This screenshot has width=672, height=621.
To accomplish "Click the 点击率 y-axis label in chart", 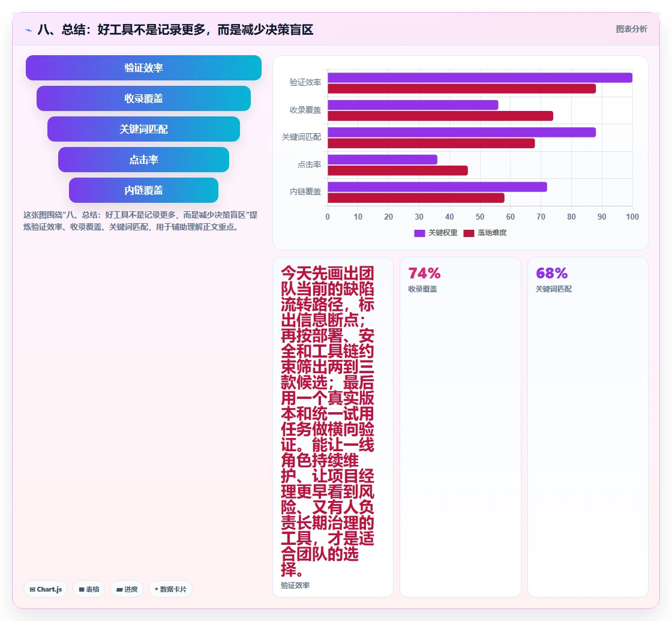I will tap(309, 164).
